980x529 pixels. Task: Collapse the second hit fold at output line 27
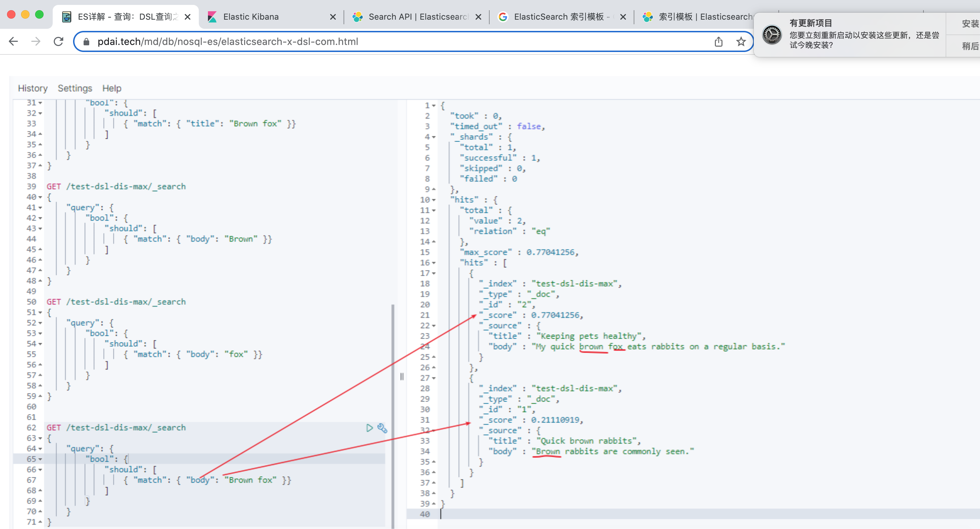[434, 378]
